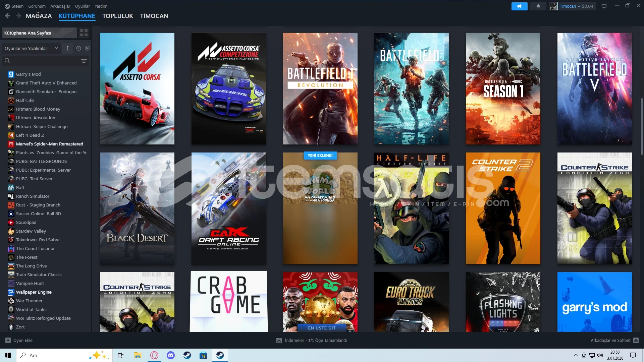This screenshot has height=362, width=644.
Task: Click the Big Picture mode monitor icon
Action: (x=604, y=6)
